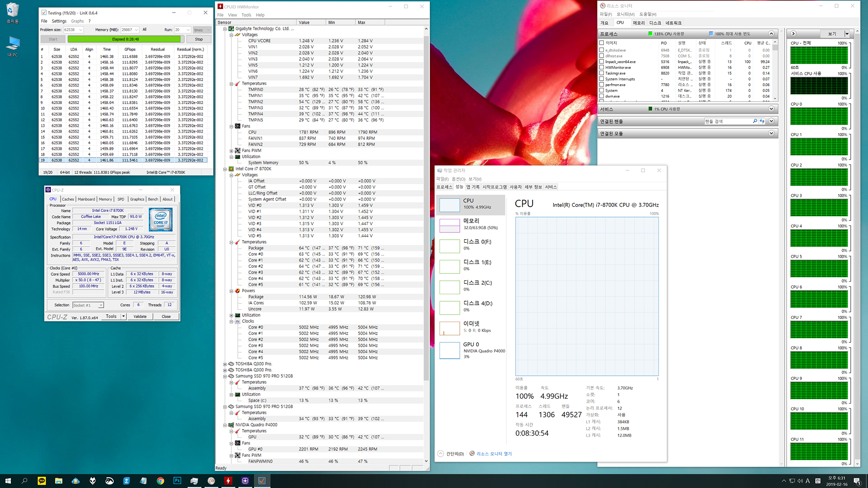Click the Validate button in CPU-Z
This screenshot has height=488, width=868.
(x=140, y=316)
